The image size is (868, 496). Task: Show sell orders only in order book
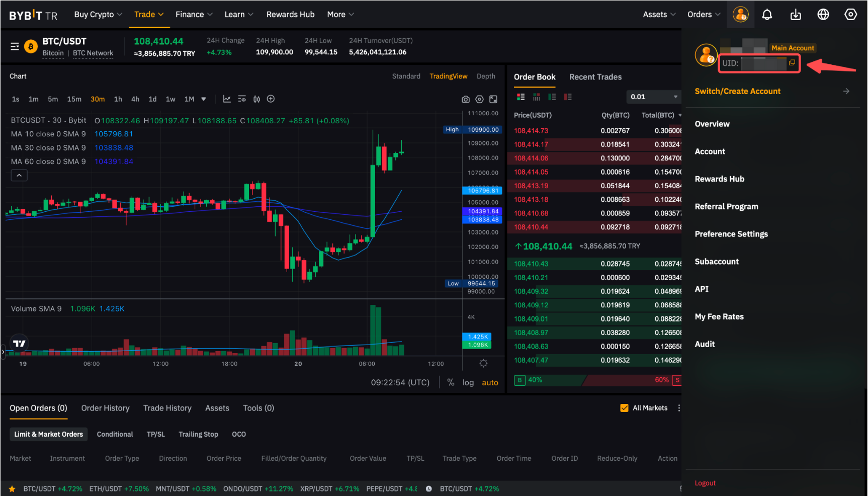click(x=568, y=97)
